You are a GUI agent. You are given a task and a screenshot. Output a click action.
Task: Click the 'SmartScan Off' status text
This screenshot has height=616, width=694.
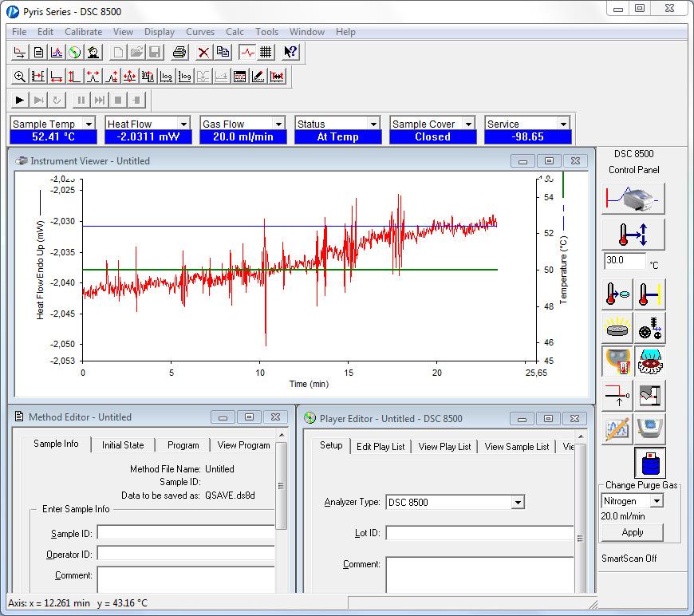(x=629, y=559)
